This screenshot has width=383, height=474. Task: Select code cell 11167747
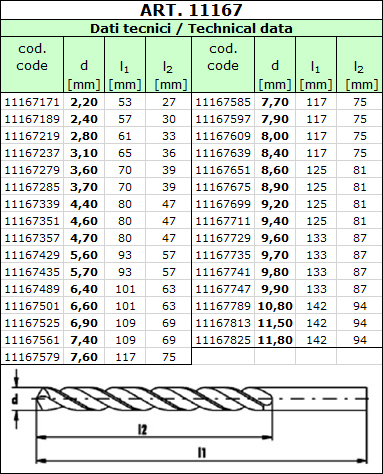click(223, 289)
